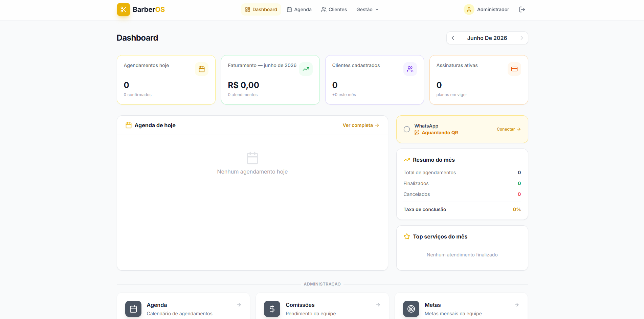Click Aguardando QR status text
The height and width of the screenshot is (319, 644).
click(x=440, y=133)
